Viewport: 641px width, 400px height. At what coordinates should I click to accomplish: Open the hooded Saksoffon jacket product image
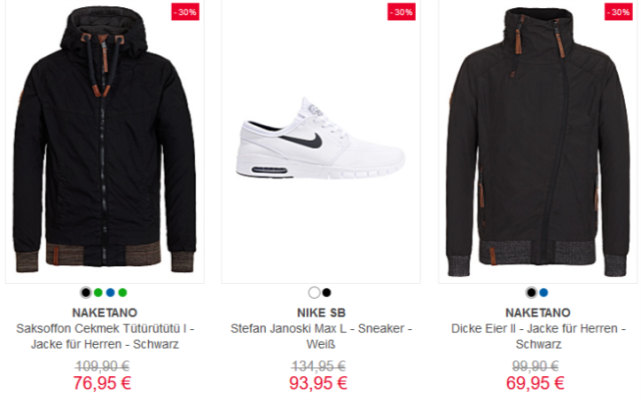pyautogui.click(x=105, y=140)
